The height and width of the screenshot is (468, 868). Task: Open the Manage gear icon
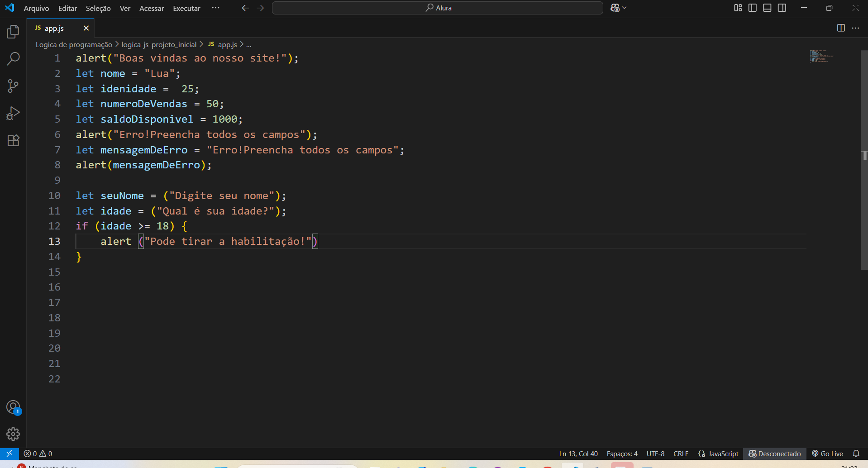point(13,434)
